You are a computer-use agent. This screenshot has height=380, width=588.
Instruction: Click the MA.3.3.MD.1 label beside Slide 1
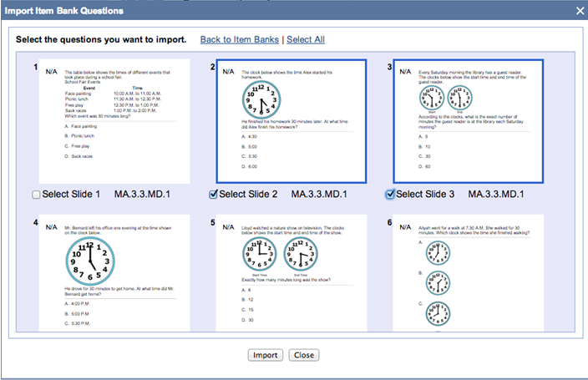(x=142, y=195)
